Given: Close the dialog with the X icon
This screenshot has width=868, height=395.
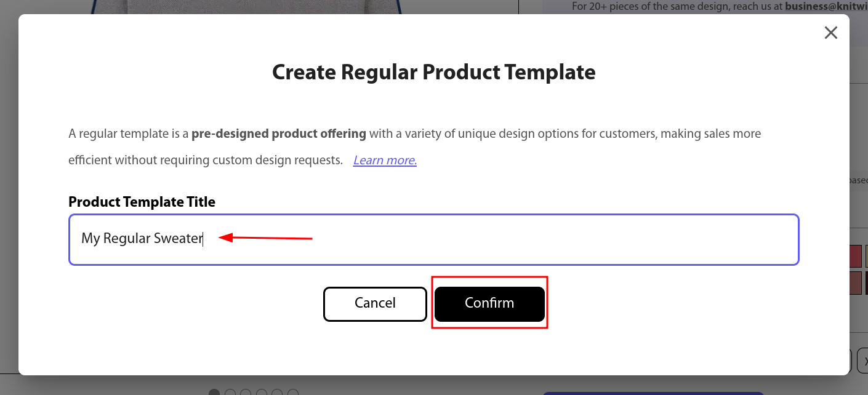Looking at the screenshot, I should [831, 33].
